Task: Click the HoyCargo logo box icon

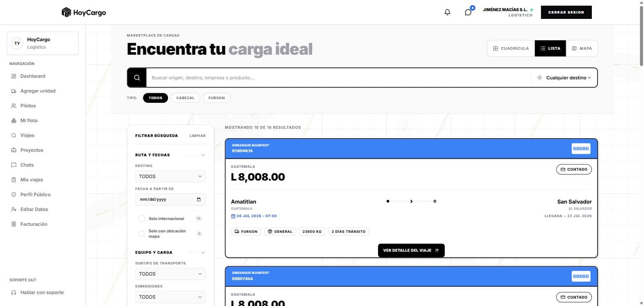Action: click(x=66, y=12)
